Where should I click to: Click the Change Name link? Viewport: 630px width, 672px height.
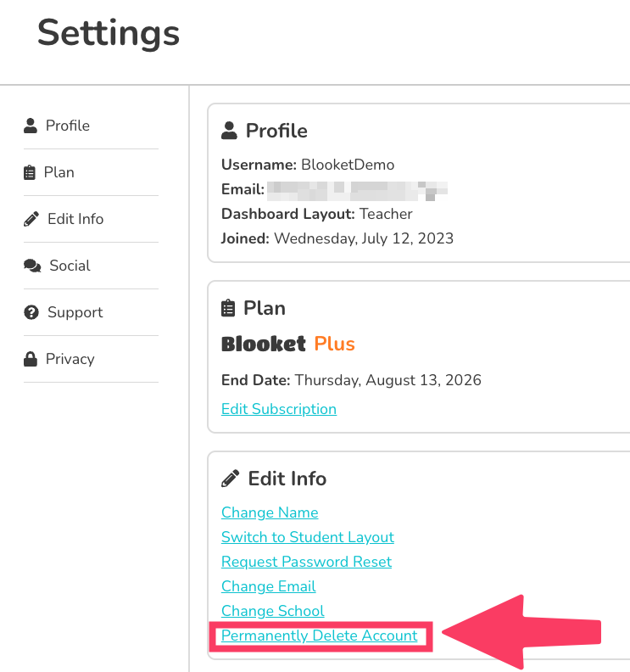[x=270, y=512]
